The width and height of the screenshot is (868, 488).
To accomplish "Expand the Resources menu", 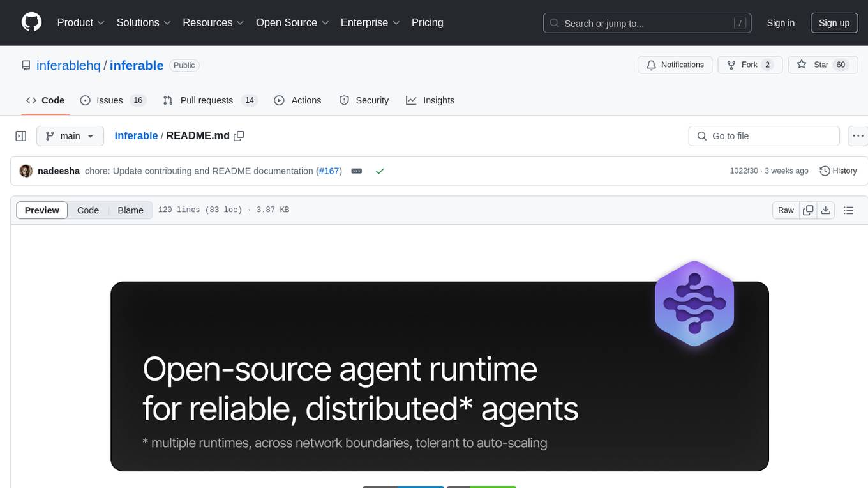I will coord(213,22).
